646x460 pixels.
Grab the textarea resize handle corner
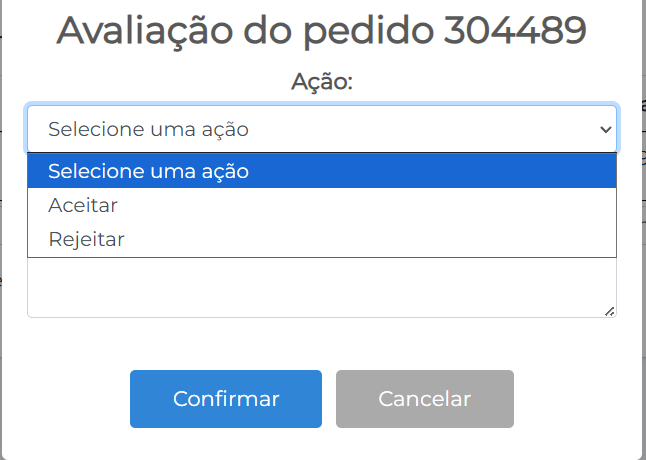pos(610,311)
